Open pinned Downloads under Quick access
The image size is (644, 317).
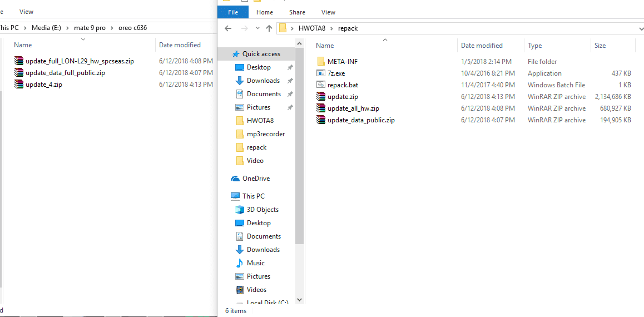(x=263, y=81)
